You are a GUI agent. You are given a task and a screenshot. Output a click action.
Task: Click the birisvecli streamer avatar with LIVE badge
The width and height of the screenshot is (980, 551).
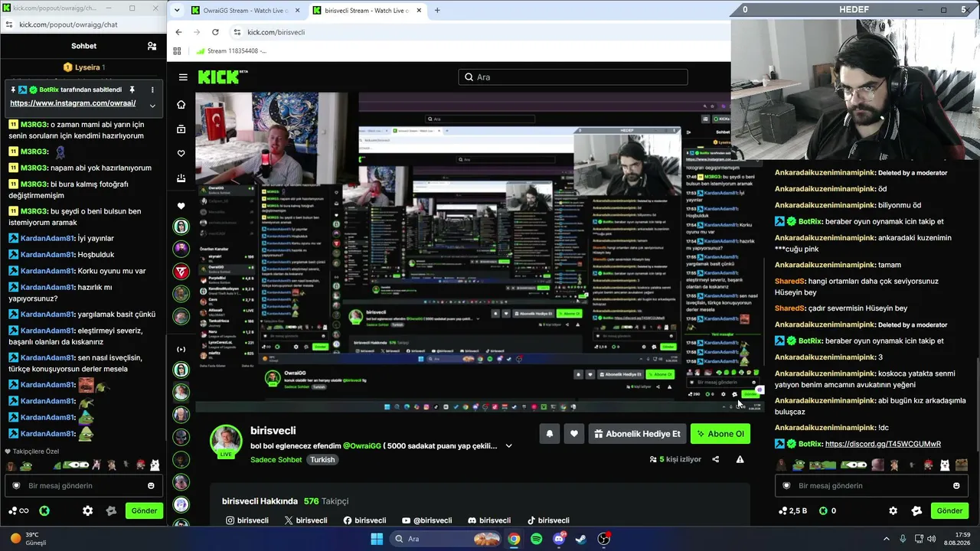tap(226, 442)
